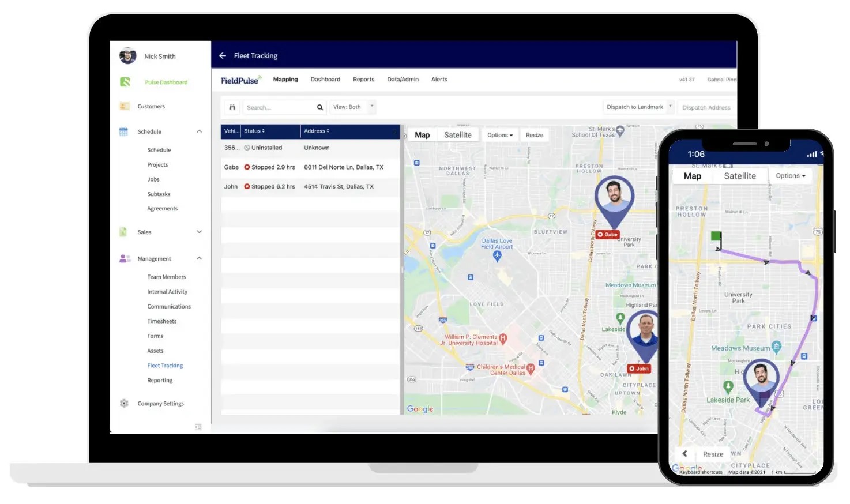Image resolution: width=850 pixels, height=504 pixels.
Task: Click the FieldPulse logo
Action: point(239,79)
